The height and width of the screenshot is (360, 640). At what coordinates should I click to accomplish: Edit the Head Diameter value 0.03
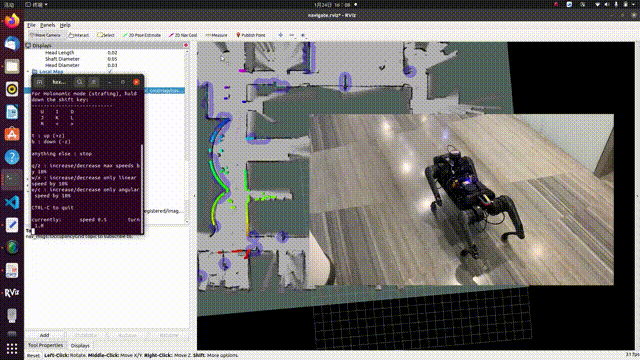(112, 65)
